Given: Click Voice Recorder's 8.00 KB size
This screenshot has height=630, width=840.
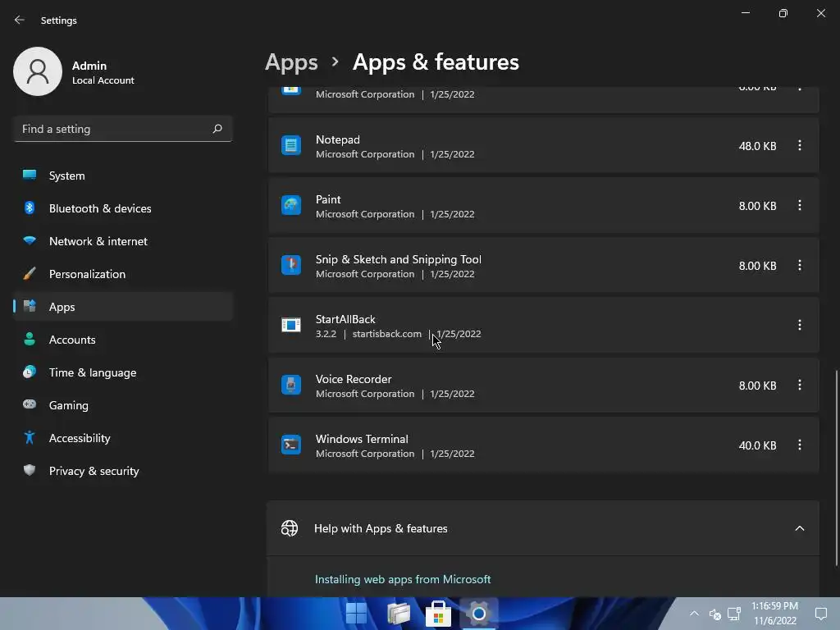Looking at the screenshot, I should click(757, 386).
